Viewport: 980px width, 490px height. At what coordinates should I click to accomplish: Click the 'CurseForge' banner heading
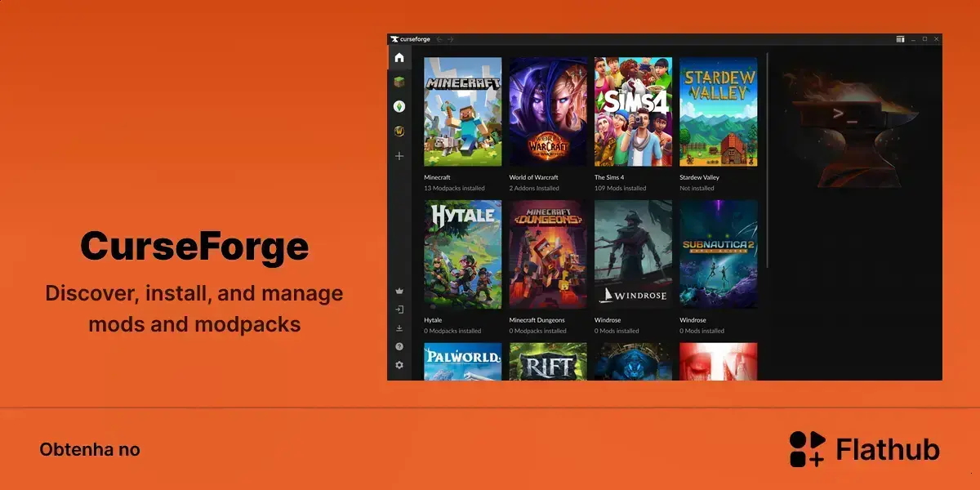click(194, 247)
